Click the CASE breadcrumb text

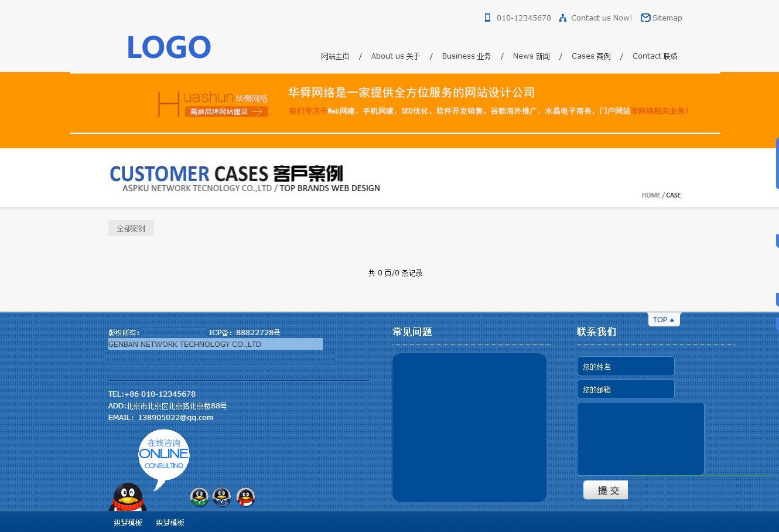pyautogui.click(x=674, y=195)
